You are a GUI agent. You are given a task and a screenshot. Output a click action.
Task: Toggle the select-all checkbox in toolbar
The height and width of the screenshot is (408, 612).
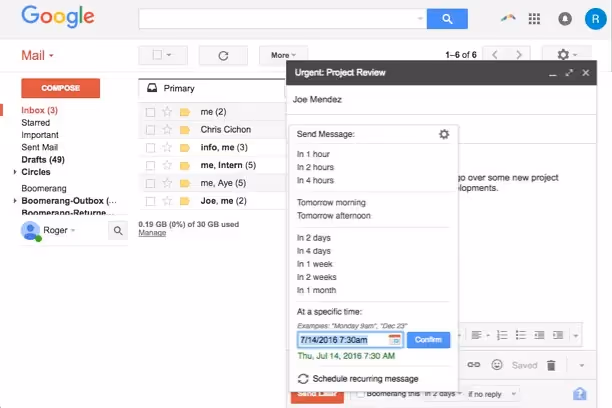[x=157, y=55]
